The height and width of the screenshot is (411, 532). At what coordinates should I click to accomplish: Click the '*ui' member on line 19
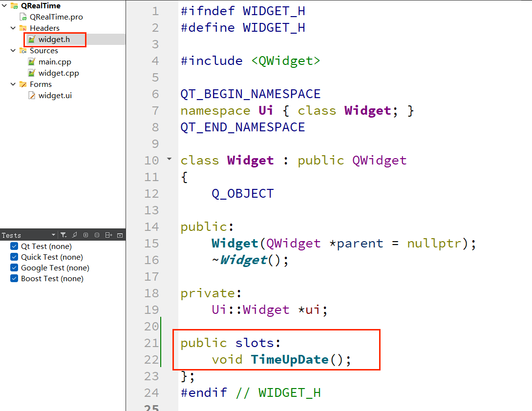pyautogui.click(x=309, y=309)
